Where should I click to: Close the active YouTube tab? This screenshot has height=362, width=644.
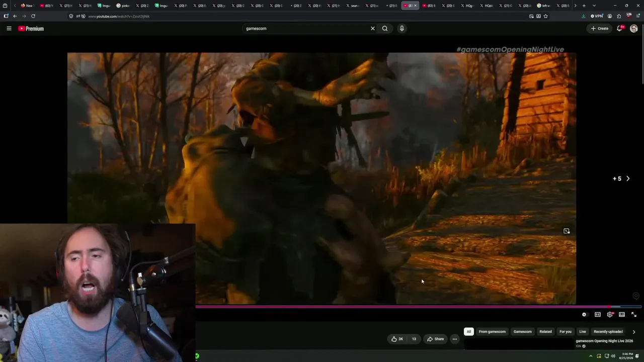pos(415,6)
